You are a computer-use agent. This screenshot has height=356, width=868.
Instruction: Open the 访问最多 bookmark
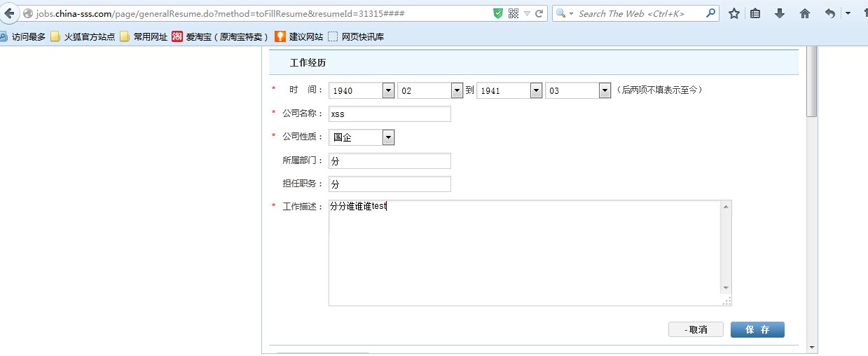tap(23, 36)
